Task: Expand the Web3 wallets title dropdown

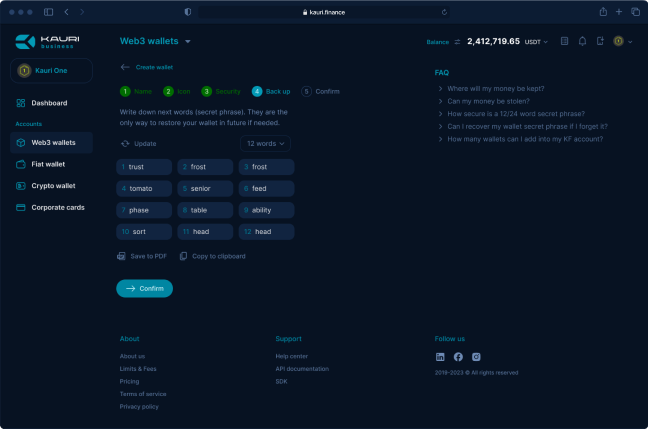Action: click(x=187, y=42)
